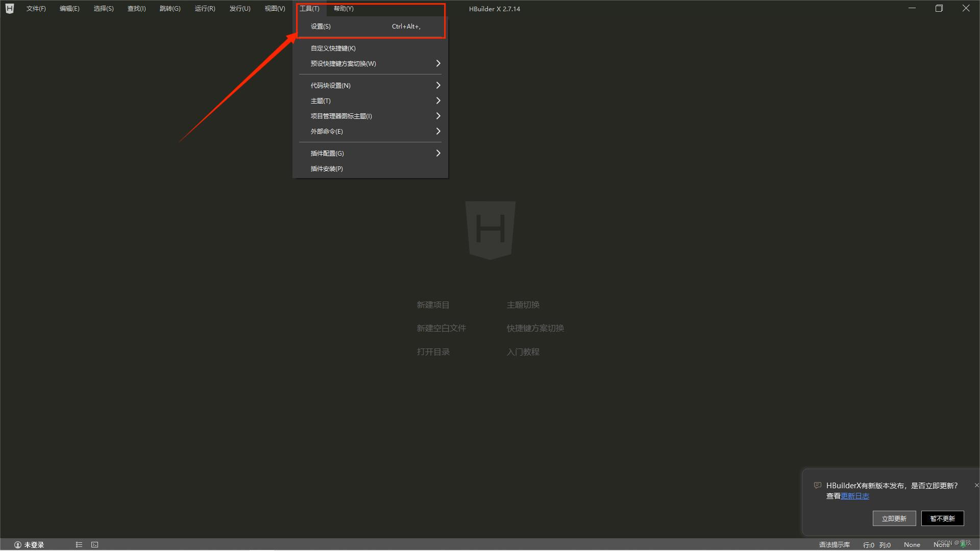The height and width of the screenshot is (551, 980).
Task: Click 新建项目 on the welcome screen
Action: [433, 305]
